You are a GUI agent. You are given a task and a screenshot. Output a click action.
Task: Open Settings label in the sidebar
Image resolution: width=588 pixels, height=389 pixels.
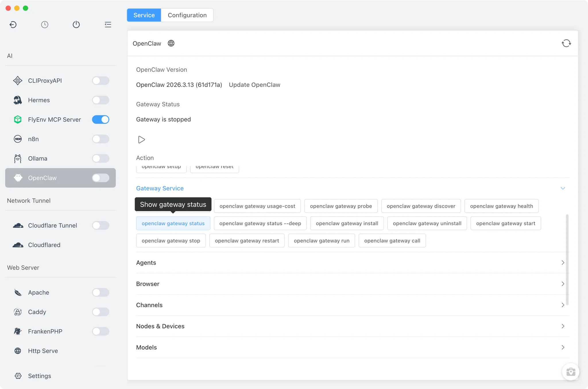40,376
